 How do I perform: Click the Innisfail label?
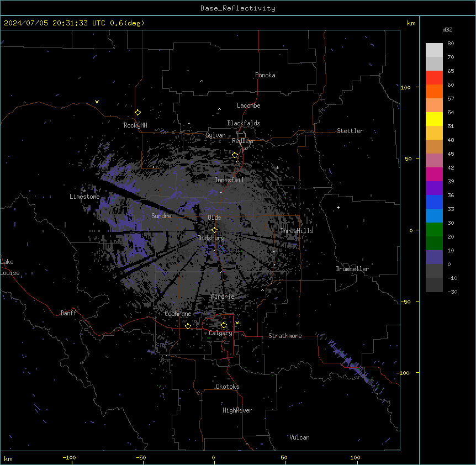[x=229, y=180]
